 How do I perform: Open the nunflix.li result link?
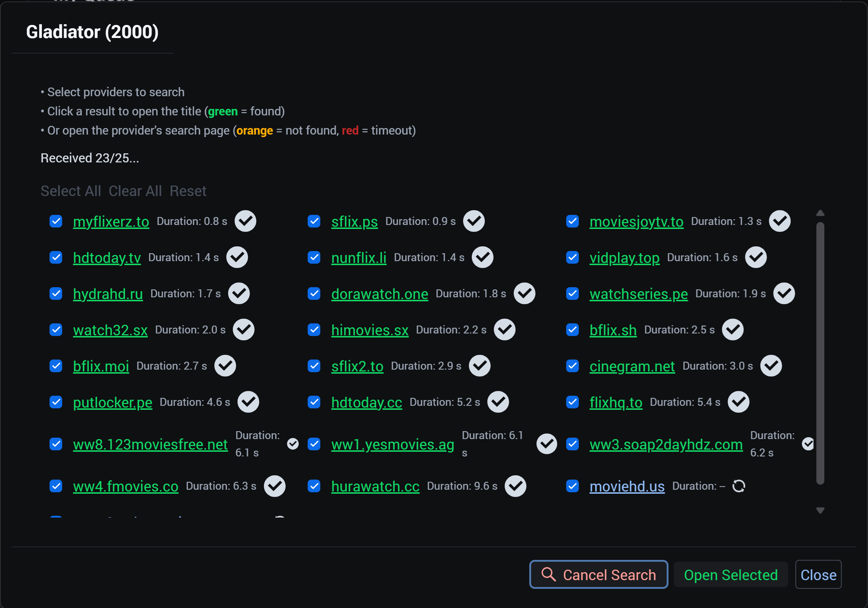tap(359, 258)
